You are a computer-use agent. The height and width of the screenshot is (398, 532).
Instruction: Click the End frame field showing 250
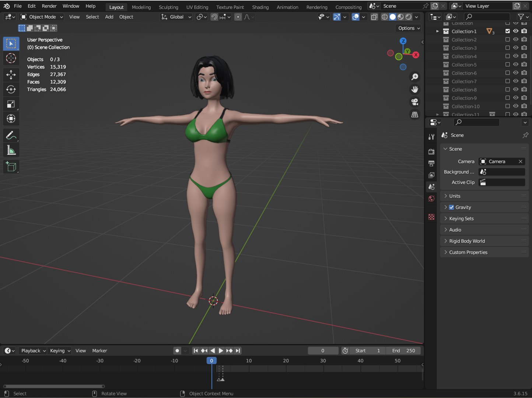point(403,351)
